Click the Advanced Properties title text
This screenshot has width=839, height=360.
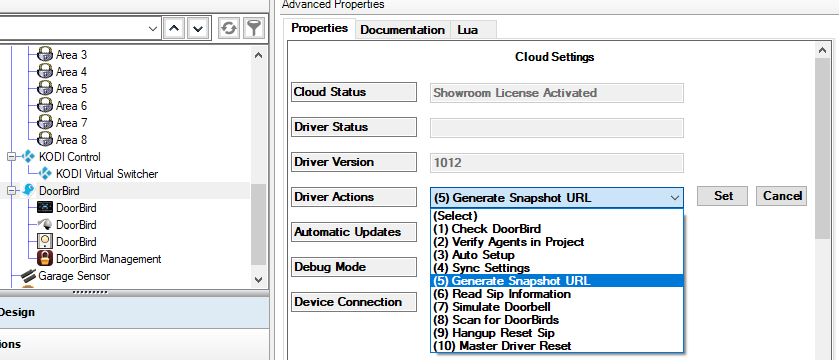tap(333, 4)
